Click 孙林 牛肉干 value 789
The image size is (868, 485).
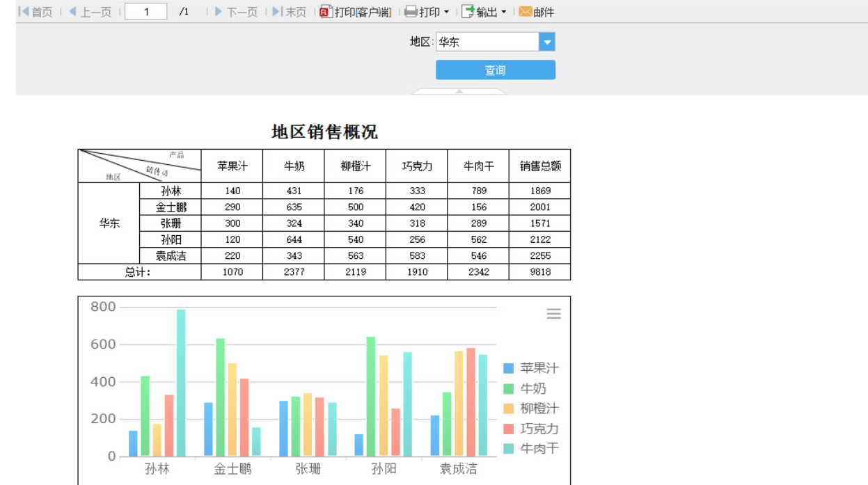point(478,191)
